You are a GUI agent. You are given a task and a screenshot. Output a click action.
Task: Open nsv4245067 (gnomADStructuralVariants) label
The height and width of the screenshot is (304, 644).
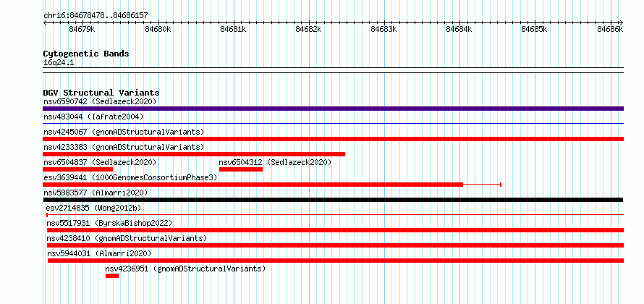(124, 132)
